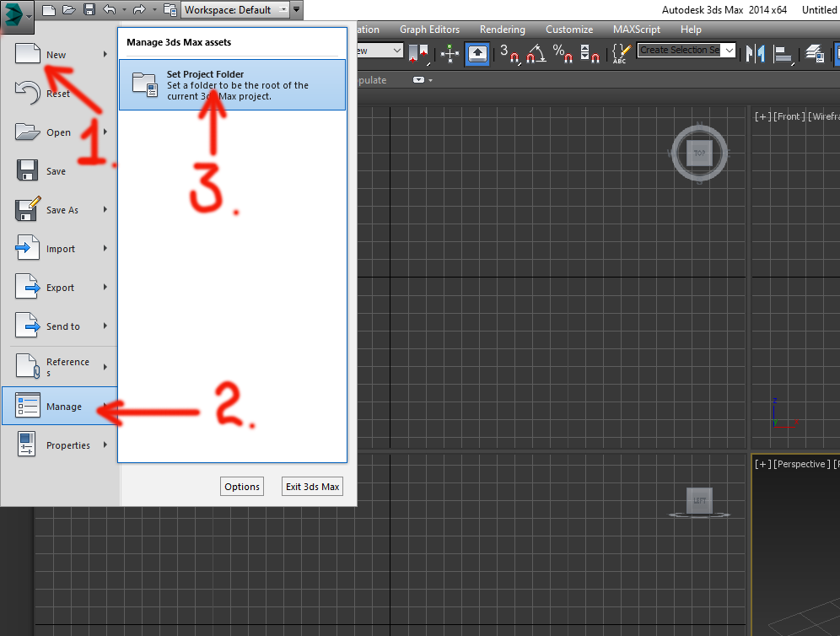Image resolution: width=840 pixels, height=636 pixels.
Task: Click Open File icon in quick access toolbar
Action: [68, 9]
